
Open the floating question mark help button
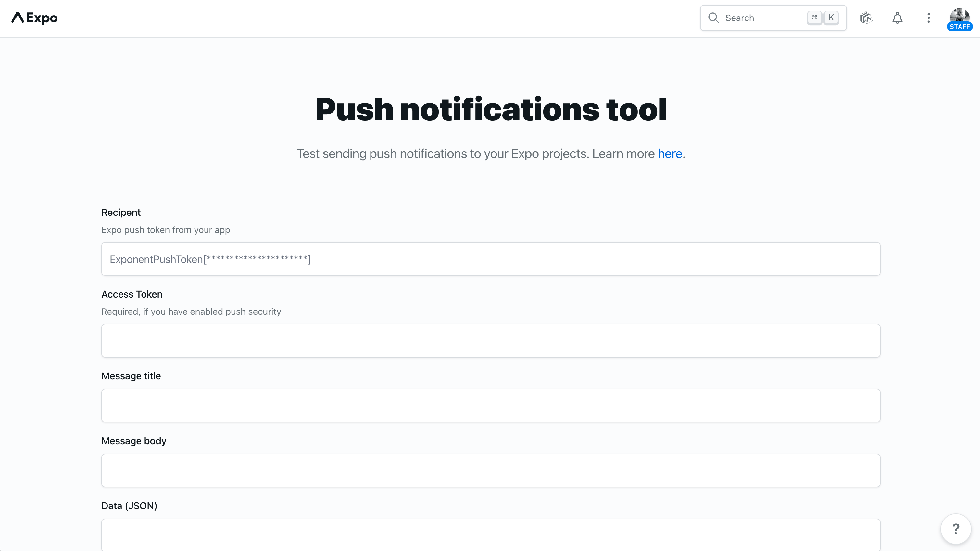click(x=956, y=529)
